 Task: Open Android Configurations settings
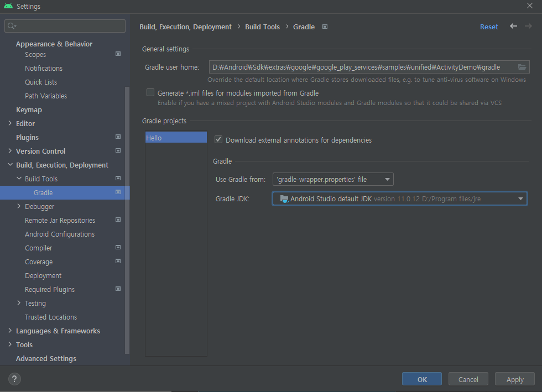tap(60, 234)
